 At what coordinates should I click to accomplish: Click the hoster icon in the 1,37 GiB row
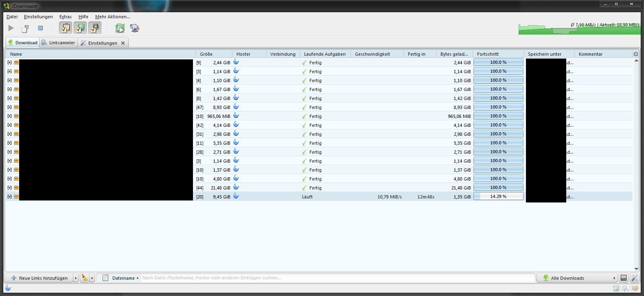pos(236,169)
